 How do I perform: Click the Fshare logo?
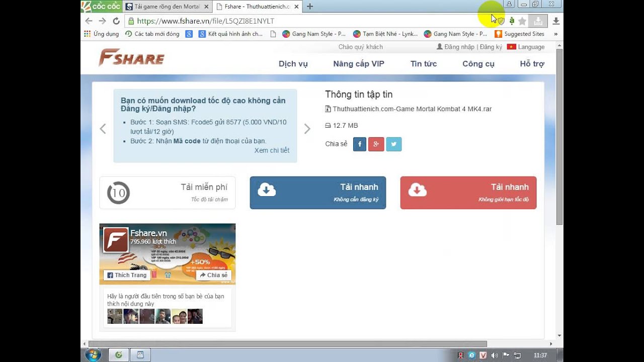click(131, 58)
